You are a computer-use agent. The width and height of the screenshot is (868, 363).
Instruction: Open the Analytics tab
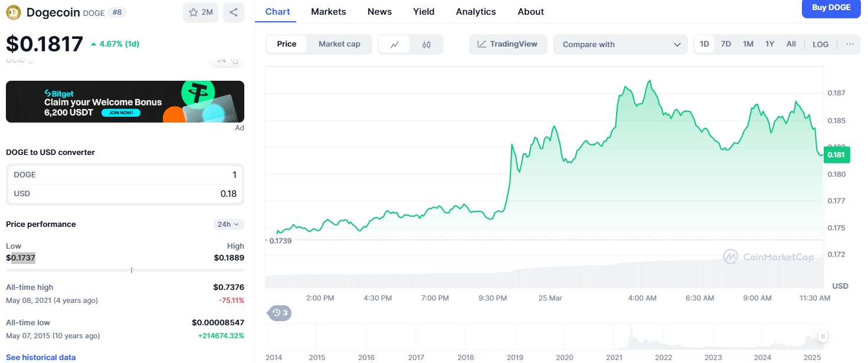tap(476, 12)
